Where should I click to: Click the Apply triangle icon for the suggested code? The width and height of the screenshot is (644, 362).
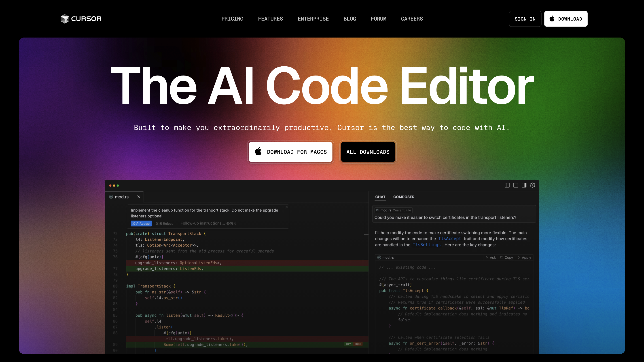click(x=519, y=257)
